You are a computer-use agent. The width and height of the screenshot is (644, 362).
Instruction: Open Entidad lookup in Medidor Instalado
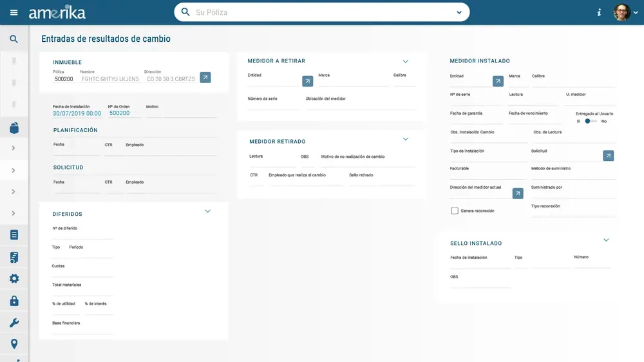tap(498, 81)
